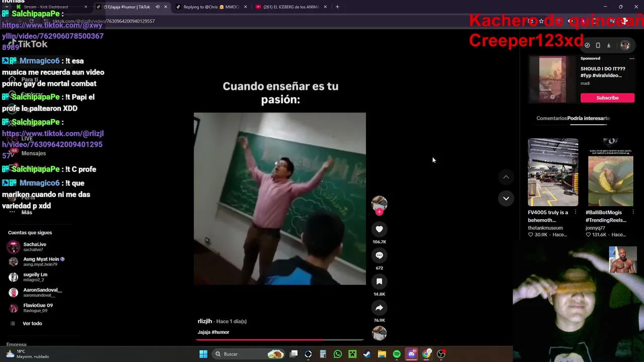Open the Comentarios tab
The height and width of the screenshot is (362, 644).
[551, 118]
